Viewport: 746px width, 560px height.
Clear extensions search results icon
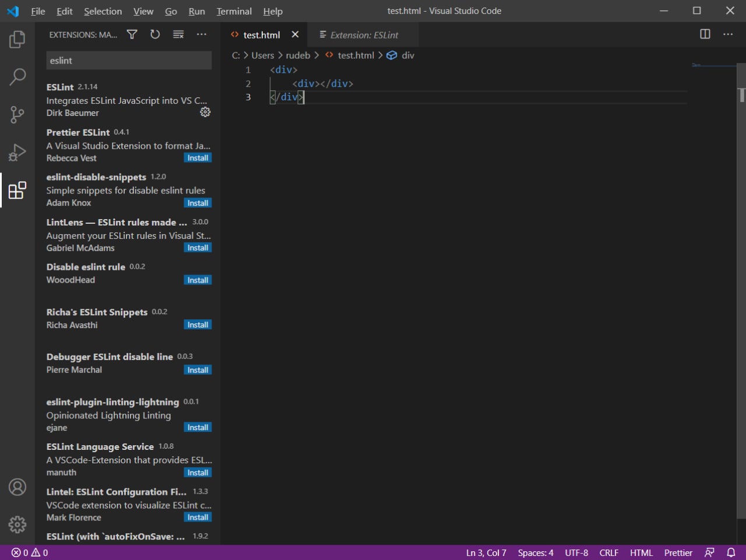pos(178,34)
